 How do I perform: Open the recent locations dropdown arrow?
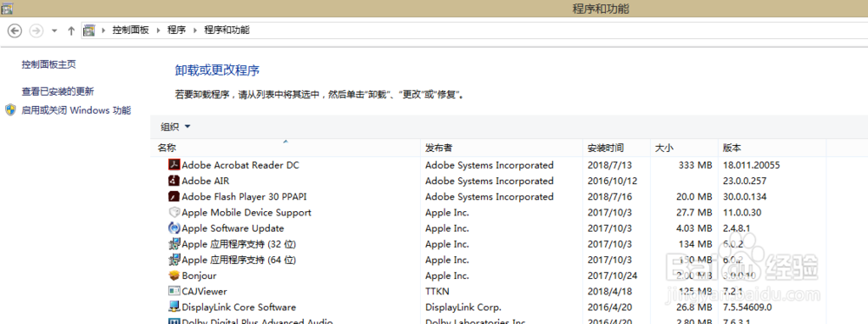pyautogui.click(x=54, y=31)
